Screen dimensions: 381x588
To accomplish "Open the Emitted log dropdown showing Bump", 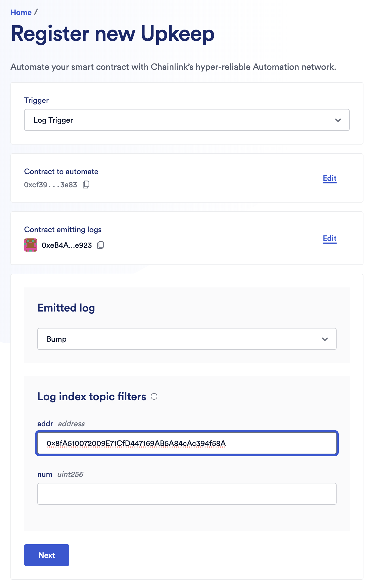I will click(x=186, y=339).
